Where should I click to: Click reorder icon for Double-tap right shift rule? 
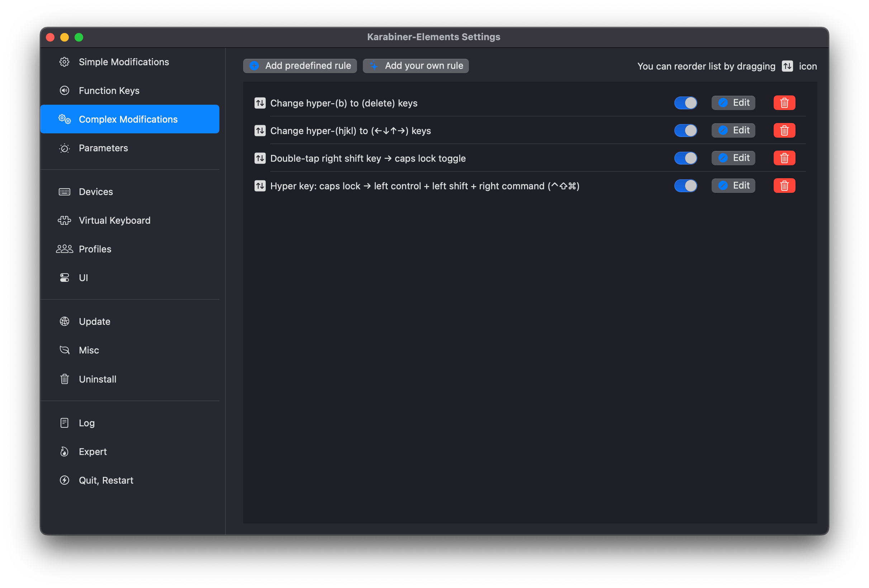pyautogui.click(x=260, y=158)
